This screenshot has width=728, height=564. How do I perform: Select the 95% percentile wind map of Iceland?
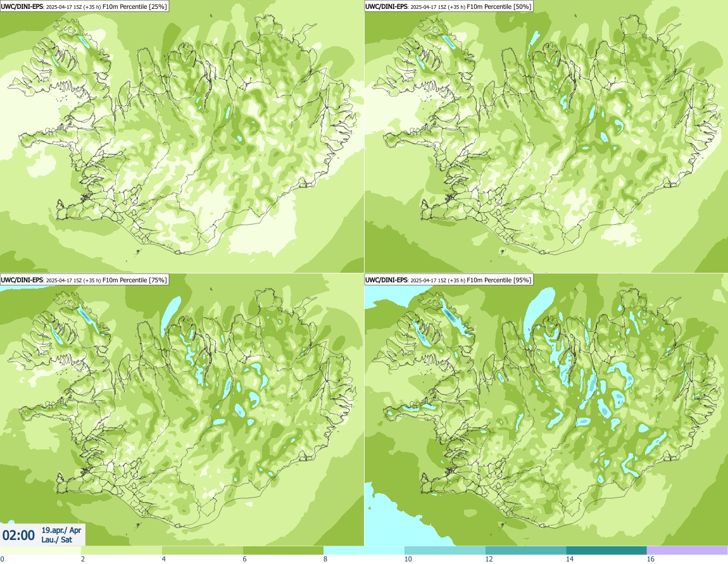[x=546, y=410]
